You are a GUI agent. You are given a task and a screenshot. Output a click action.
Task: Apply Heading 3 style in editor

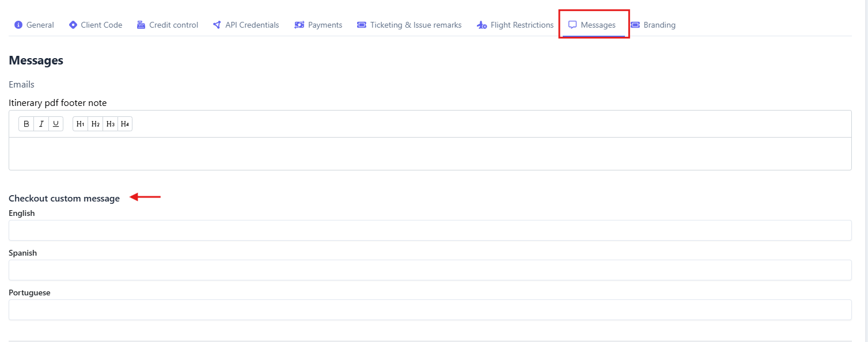[x=111, y=124]
